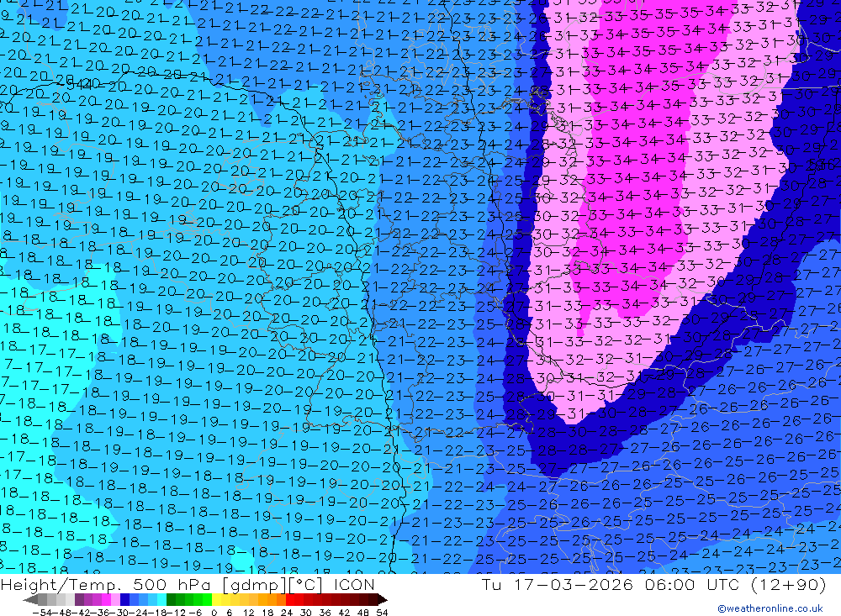Select the light pink legend swatch
Image resolution: width=841 pixels, height=616 pixels.
click(x=115, y=600)
